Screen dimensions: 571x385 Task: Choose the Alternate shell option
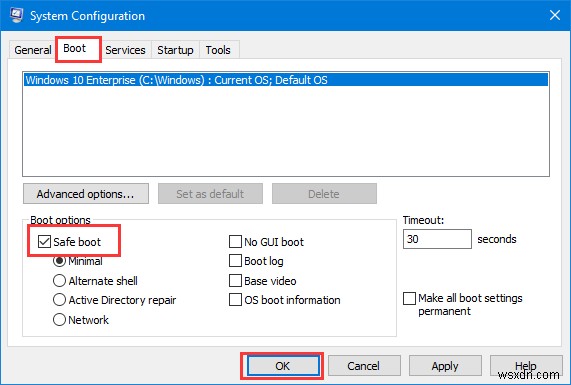tap(59, 280)
